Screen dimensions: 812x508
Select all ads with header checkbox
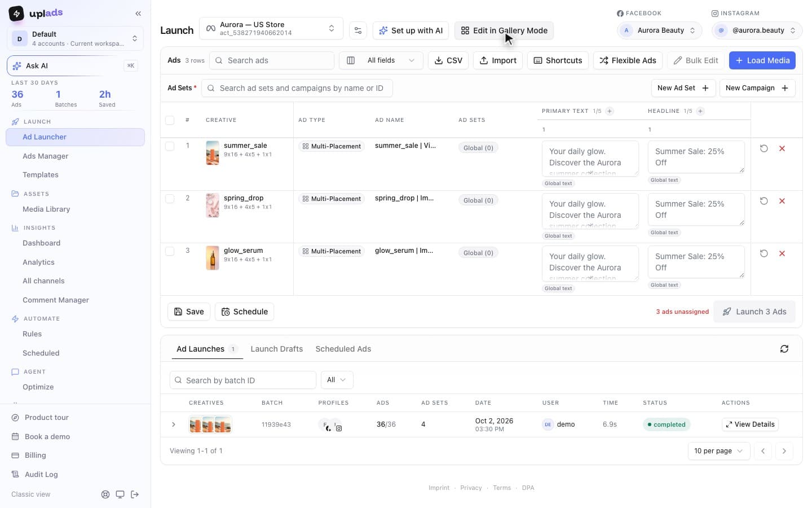click(170, 120)
